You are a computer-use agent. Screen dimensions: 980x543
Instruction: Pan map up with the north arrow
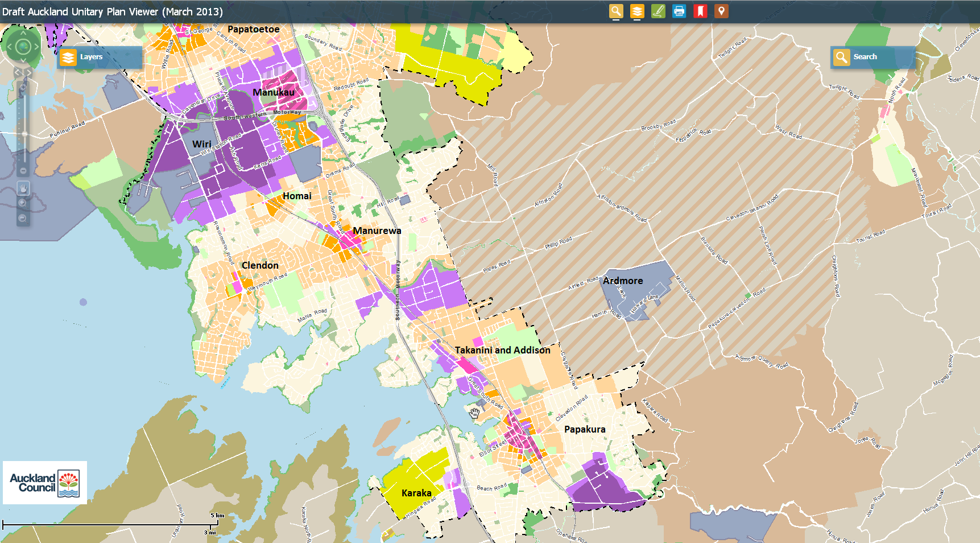[23, 33]
